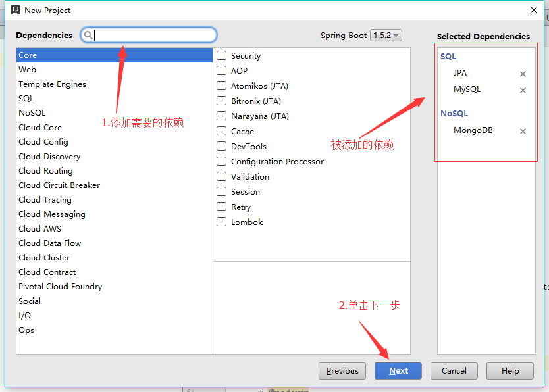
Task: Open Help for this dialog
Action: tap(510, 371)
